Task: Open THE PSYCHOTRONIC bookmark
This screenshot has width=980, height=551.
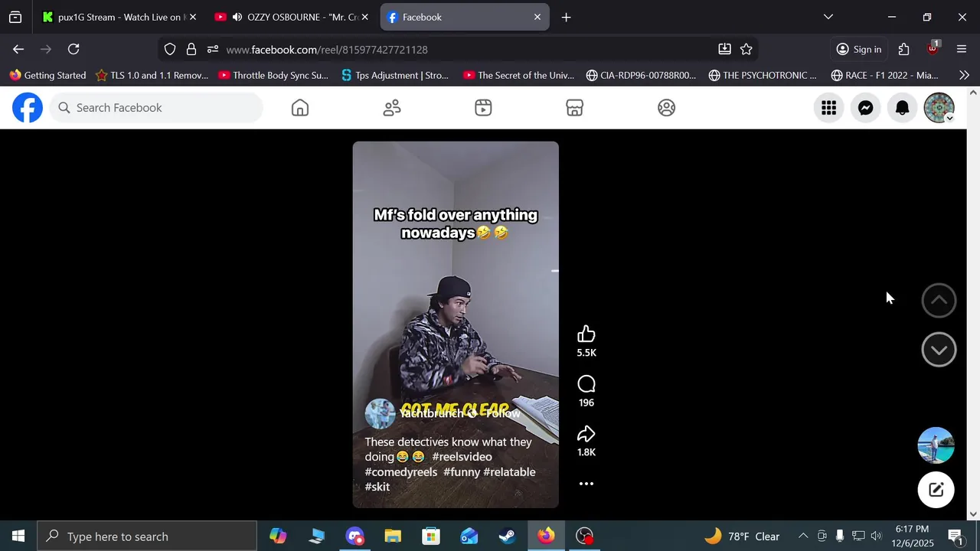Action: tap(763, 75)
